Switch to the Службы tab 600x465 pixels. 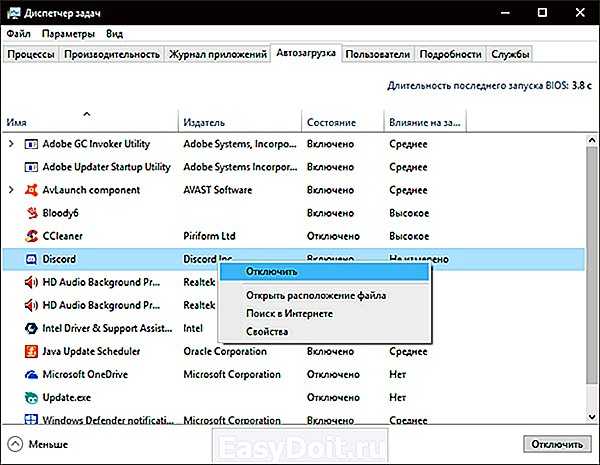[510, 54]
